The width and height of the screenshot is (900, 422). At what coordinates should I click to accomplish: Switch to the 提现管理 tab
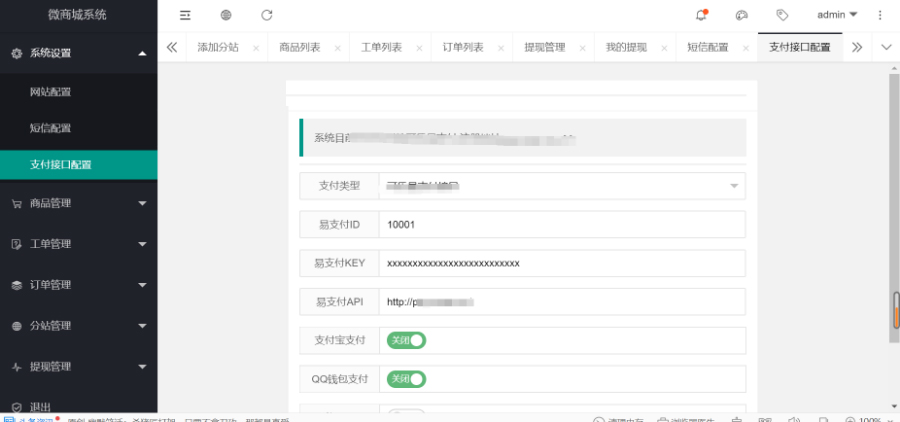click(545, 48)
